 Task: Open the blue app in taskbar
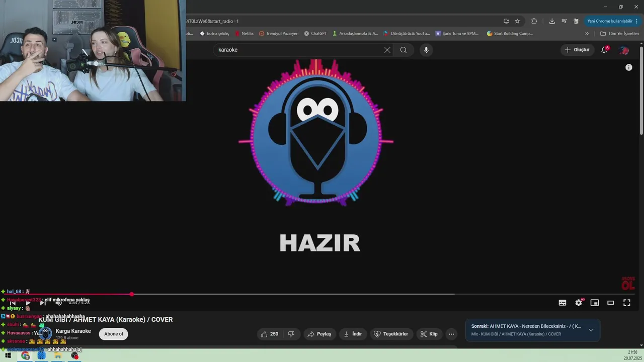click(41, 355)
